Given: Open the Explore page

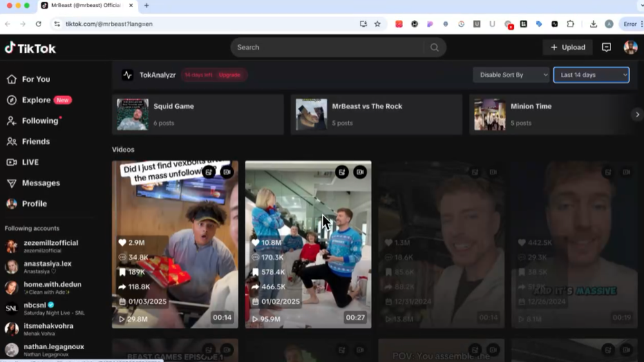Looking at the screenshot, I should coord(39,100).
